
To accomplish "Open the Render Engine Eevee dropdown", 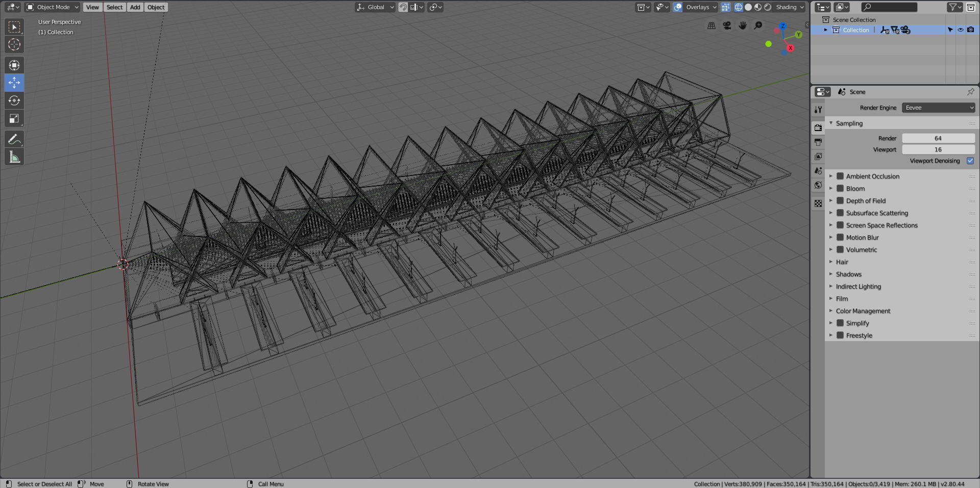I will 938,108.
